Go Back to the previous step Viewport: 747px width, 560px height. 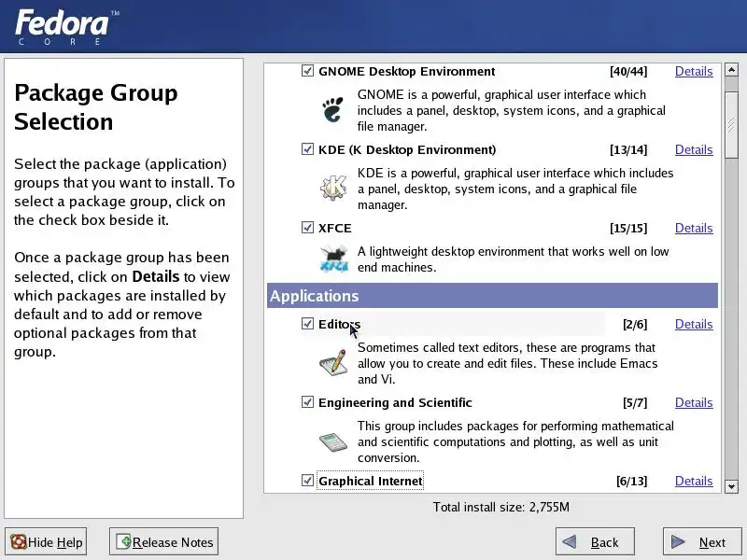coord(595,542)
